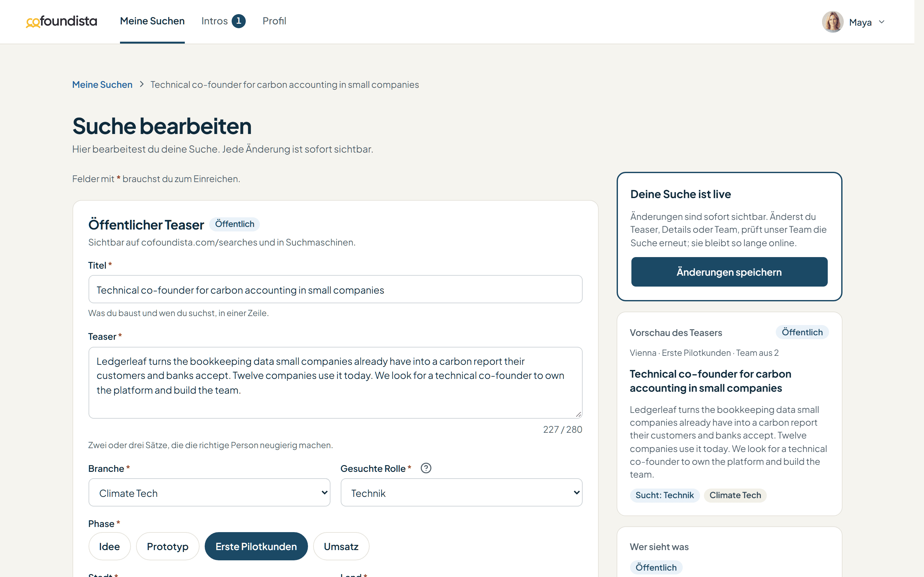
Task: Select the Idee phase option
Action: tap(110, 546)
